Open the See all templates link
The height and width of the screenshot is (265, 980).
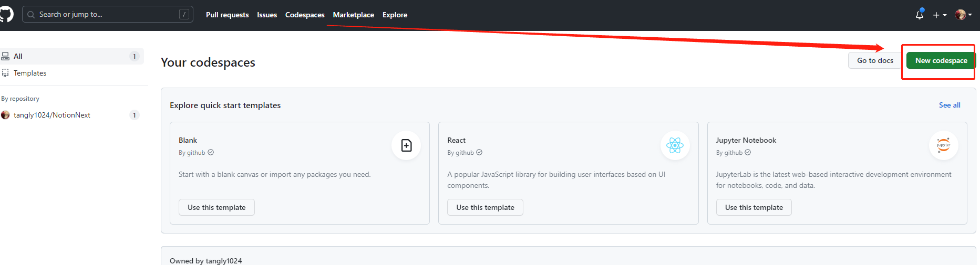pyautogui.click(x=950, y=105)
